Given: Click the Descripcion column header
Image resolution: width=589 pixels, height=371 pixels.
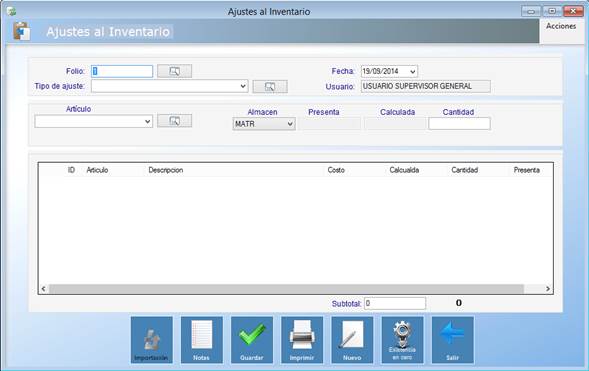Looking at the screenshot, I should click(x=166, y=170).
